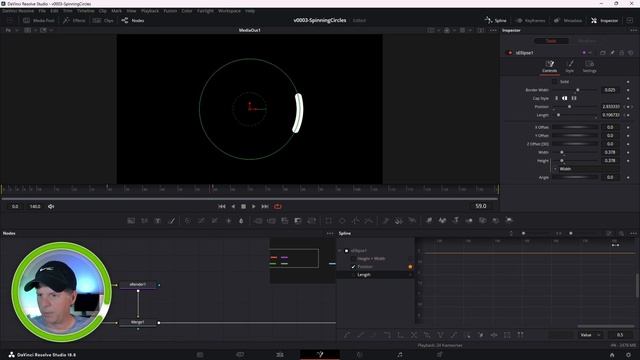The width and height of the screenshot is (640, 360).
Task: Add an Ellipse mask tool from toolbar
Action: tap(342, 220)
